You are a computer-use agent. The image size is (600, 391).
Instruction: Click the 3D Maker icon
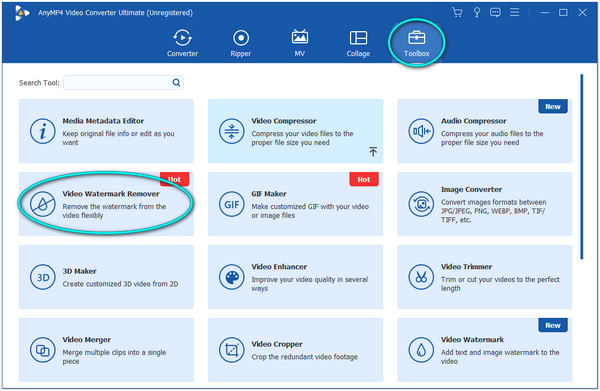[x=42, y=277]
